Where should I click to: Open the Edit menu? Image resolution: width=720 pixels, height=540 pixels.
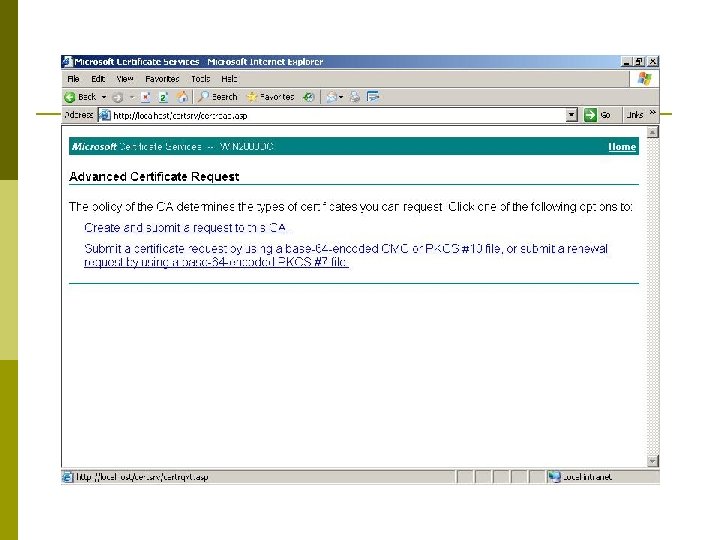tap(98, 79)
